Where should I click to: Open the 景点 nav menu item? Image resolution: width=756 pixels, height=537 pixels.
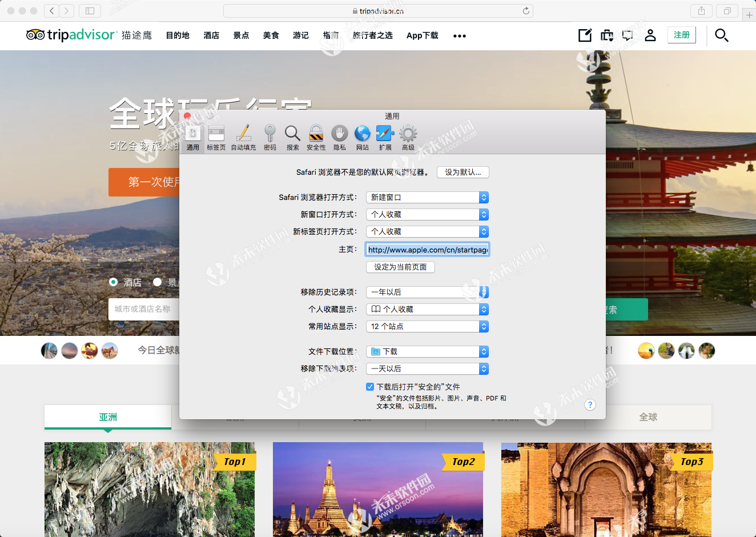tap(241, 35)
